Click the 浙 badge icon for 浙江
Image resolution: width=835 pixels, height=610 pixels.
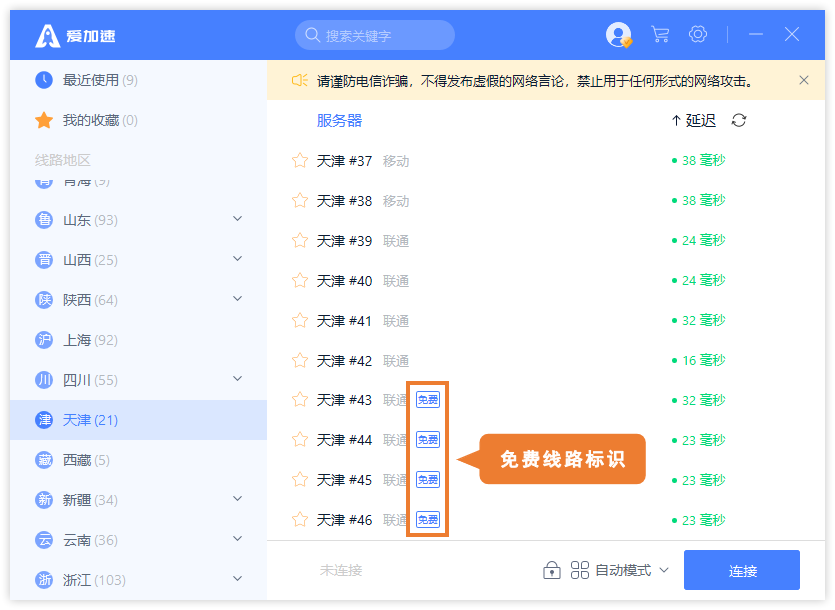click(x=44, y=580)
